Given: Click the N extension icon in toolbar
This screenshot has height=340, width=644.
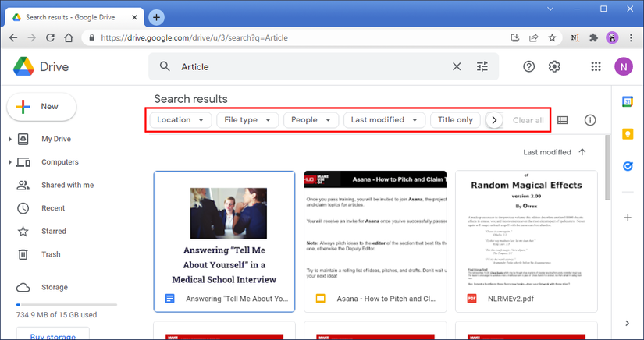Looking at the screenshot, I should tap(575, 37).
